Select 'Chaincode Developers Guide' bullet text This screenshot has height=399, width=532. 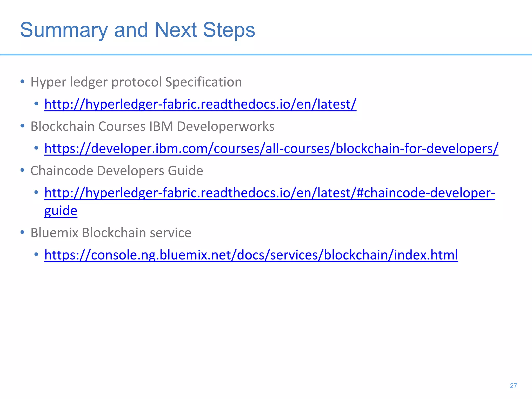point(117,171)
